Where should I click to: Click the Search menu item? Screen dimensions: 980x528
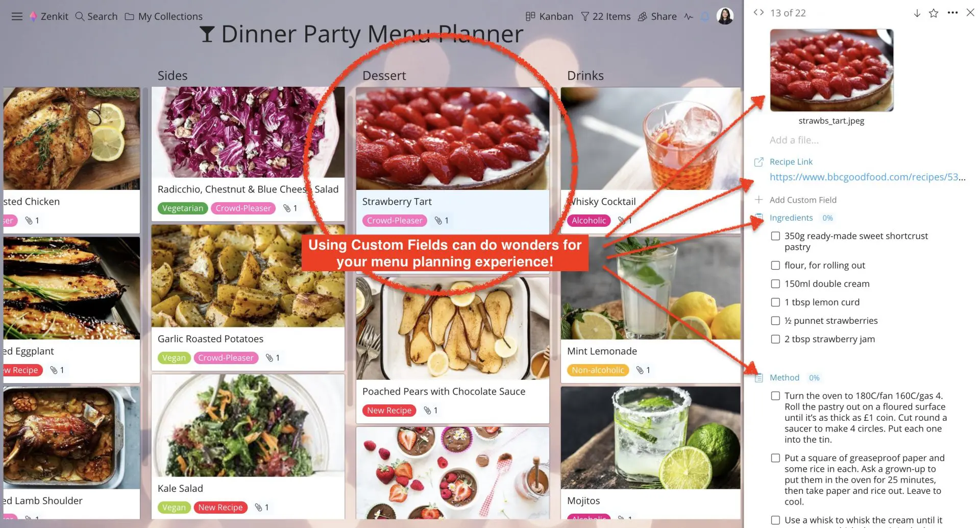96,16
